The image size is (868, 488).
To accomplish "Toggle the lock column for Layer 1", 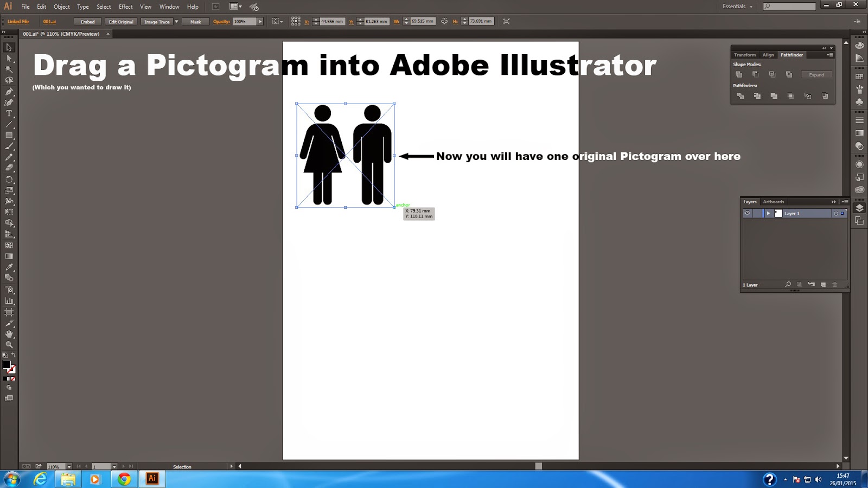I will (x=757, y=213).
